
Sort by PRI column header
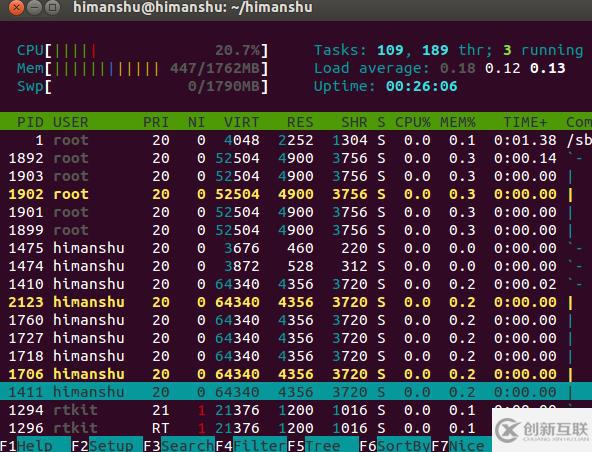coord(156,122)
